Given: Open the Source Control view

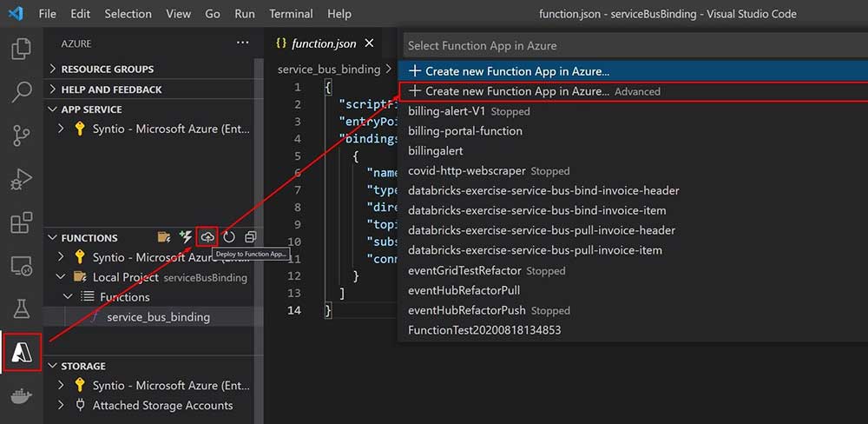Looking at the screenshot, I should point(21,136).
